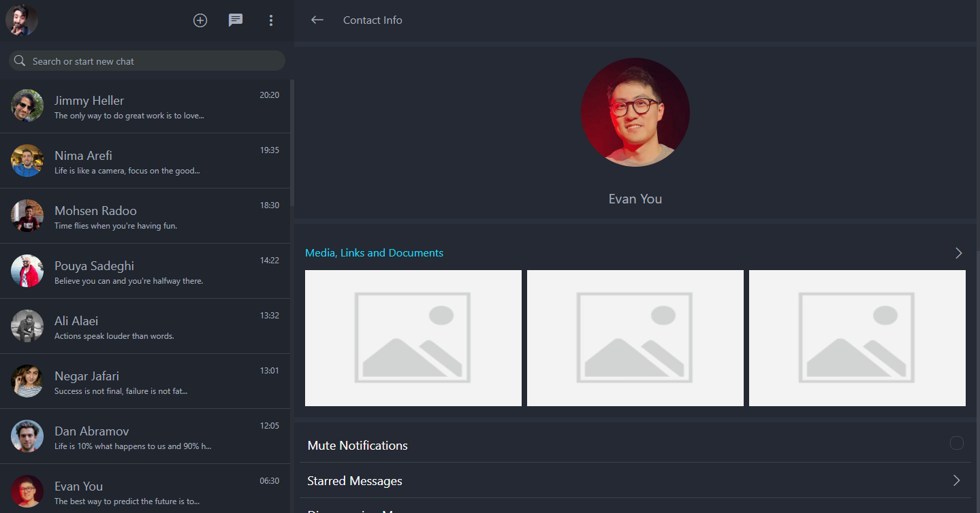Click the new status plus-circle icon
This screenshot has width=980, height=513.
tap(200, 20)
